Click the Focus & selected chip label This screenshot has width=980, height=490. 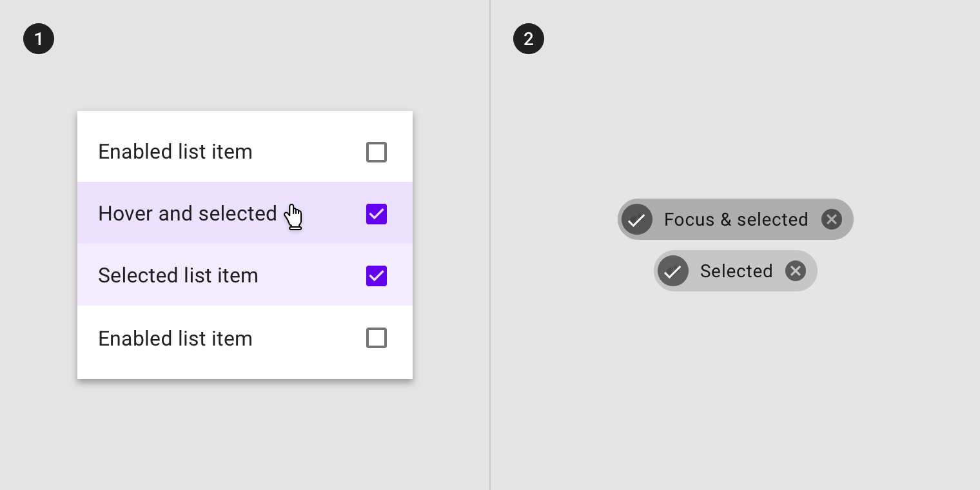pyautogui.click(x=736, y=220)
